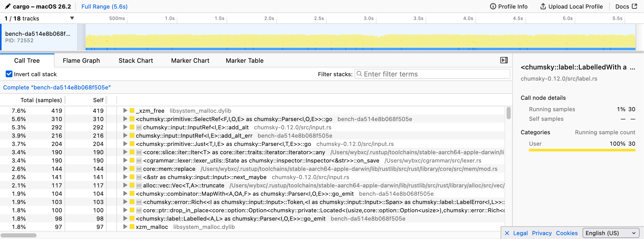Toggle the sidebar panel icon

tap(503, 60)
